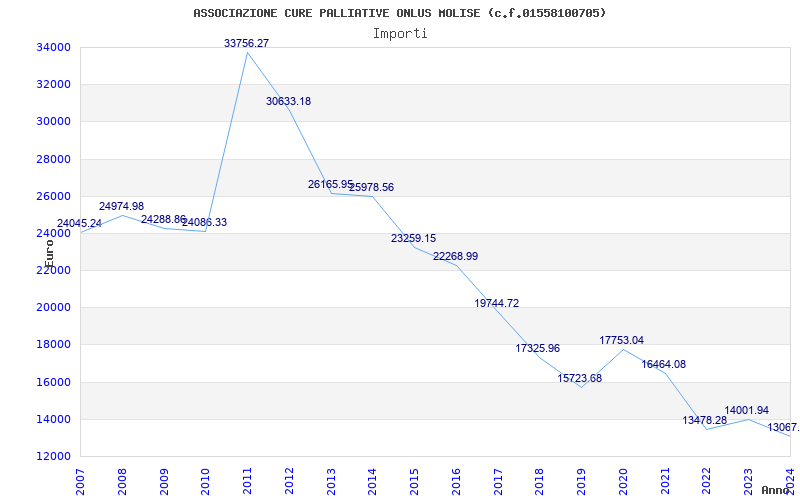The image size is (800, 500).
Task: Select the 24288.86 data label
Action: (x=163, y=219)
